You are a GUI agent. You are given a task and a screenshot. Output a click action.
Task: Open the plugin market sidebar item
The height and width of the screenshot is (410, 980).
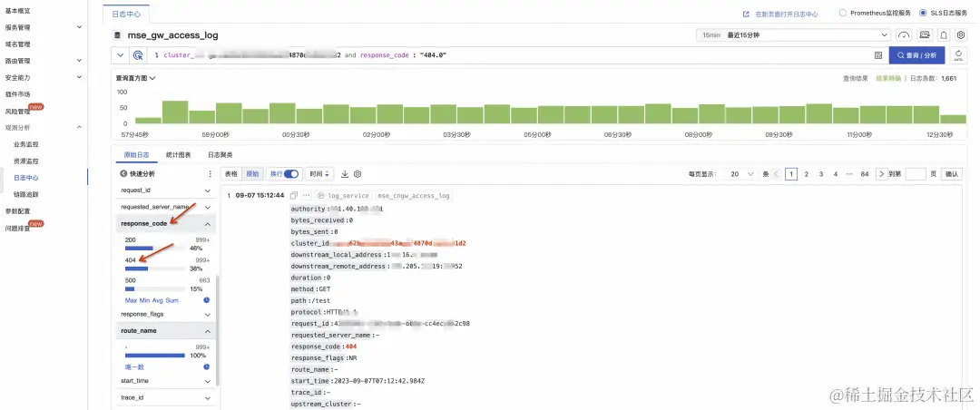[17, 93]
